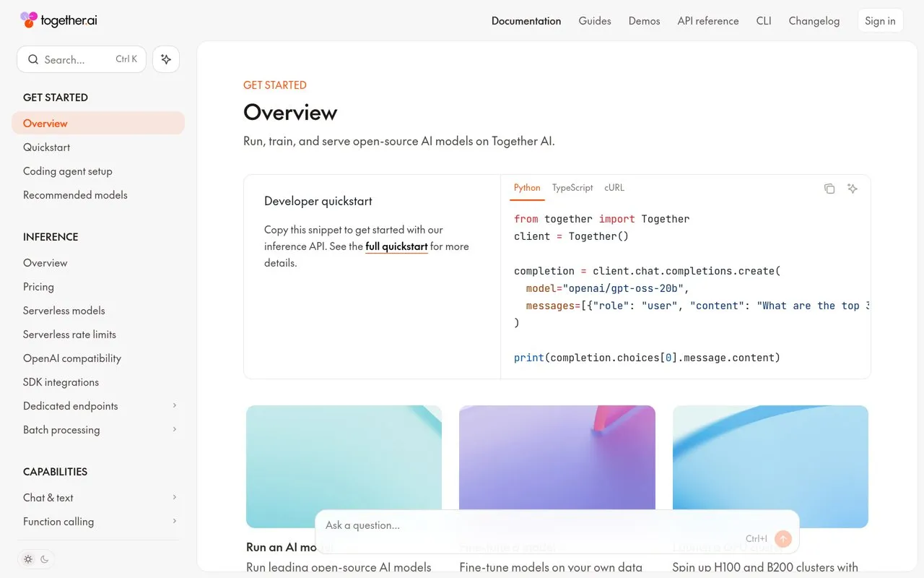The image size is (924, 578).
Task: Switch to the cURL code tab
Action: click(614, 188)
